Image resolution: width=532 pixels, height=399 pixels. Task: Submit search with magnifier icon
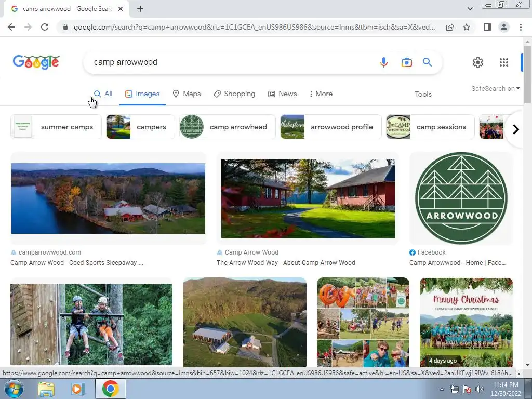[427, 62]
